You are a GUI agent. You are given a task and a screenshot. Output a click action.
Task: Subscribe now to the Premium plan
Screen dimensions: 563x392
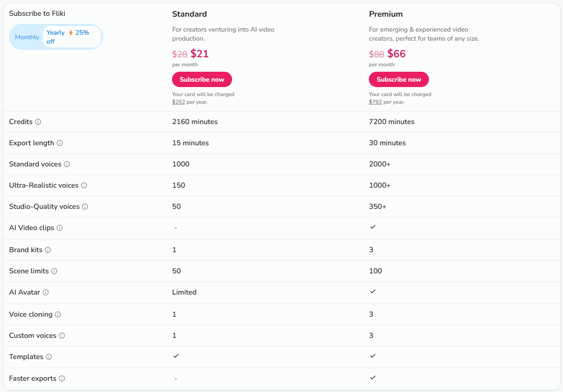[x=399, y=79]
